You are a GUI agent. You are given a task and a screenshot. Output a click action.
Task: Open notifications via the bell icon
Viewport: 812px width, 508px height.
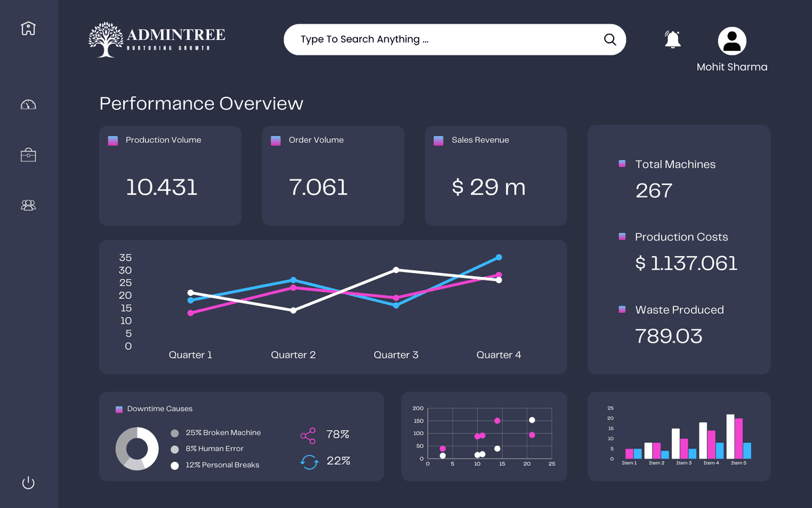click(x=672, y=39)
